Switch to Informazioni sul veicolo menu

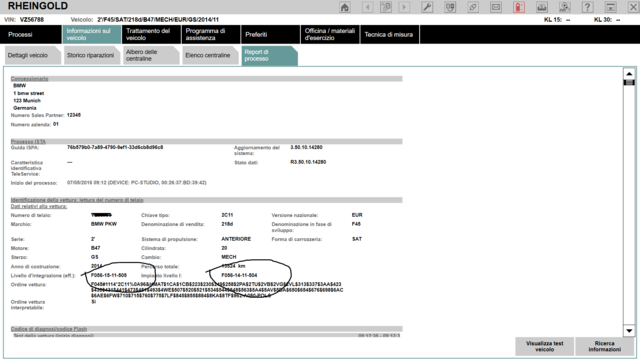tap(91, 34)
